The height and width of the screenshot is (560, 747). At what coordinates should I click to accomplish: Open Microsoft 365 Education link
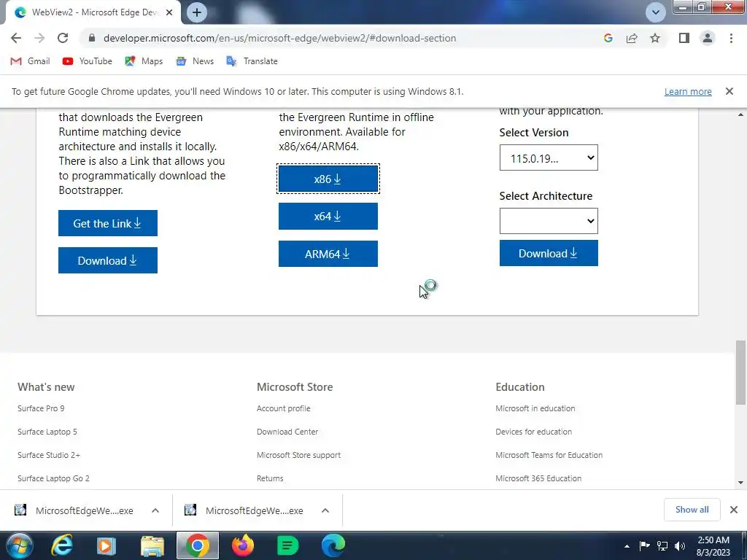point(538,478)
